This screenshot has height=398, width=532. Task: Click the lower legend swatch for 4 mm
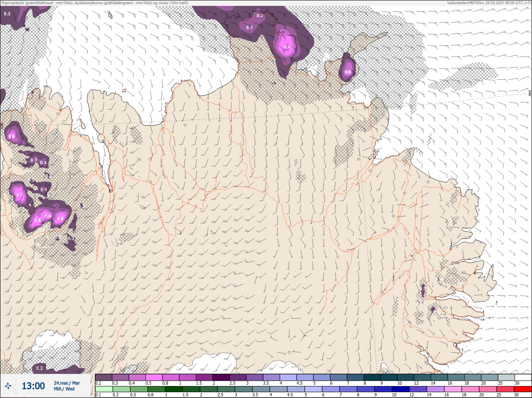[278, 389]
